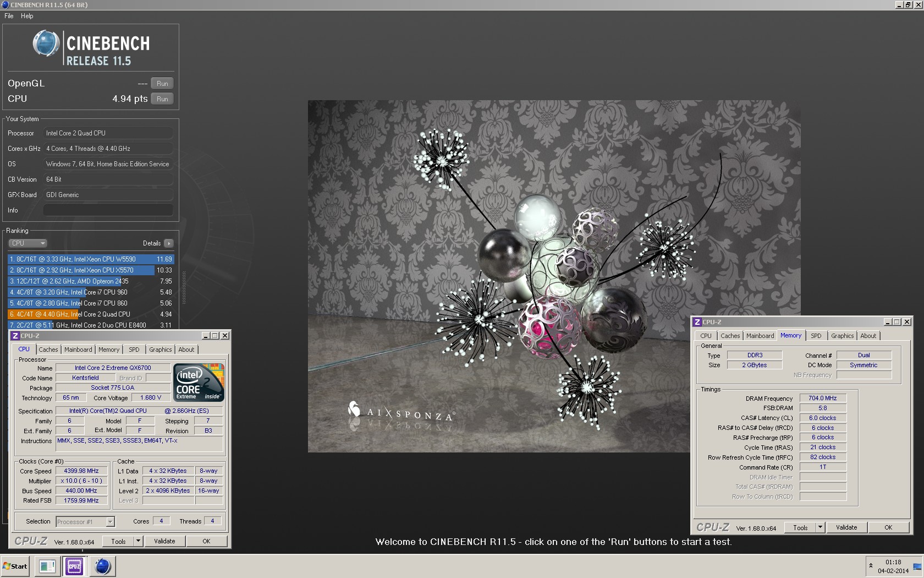Screen dimensions: 924x578
Task: Switch to Caches tab in right CPU-Z window
Action: (x=730, y=336)
